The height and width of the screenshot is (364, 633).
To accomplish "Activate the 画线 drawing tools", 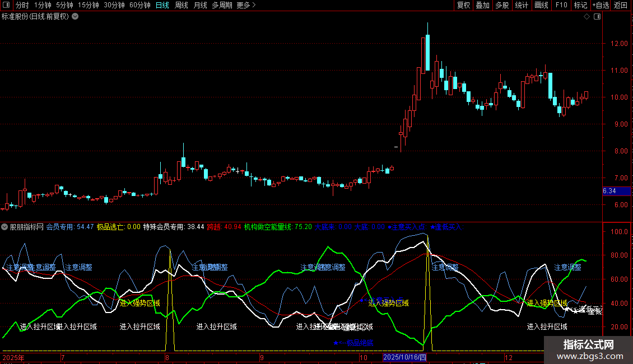I will tap(541, 5).
